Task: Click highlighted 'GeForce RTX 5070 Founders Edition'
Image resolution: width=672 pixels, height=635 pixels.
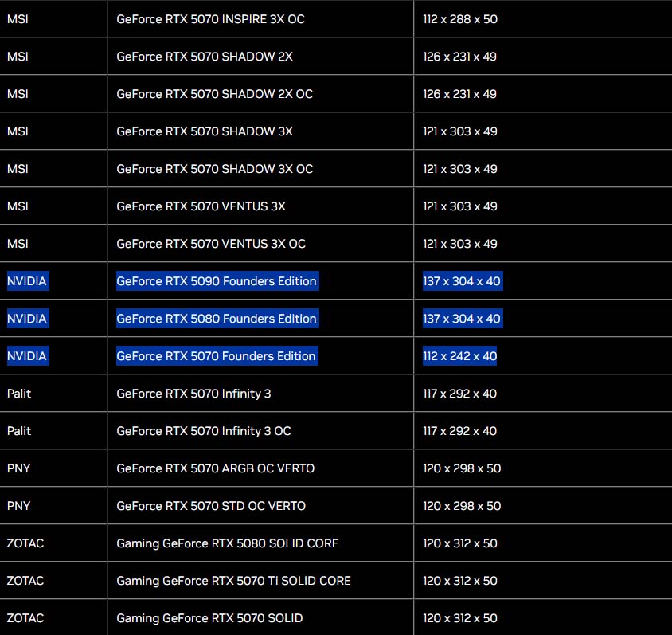Action: point(217,356)
